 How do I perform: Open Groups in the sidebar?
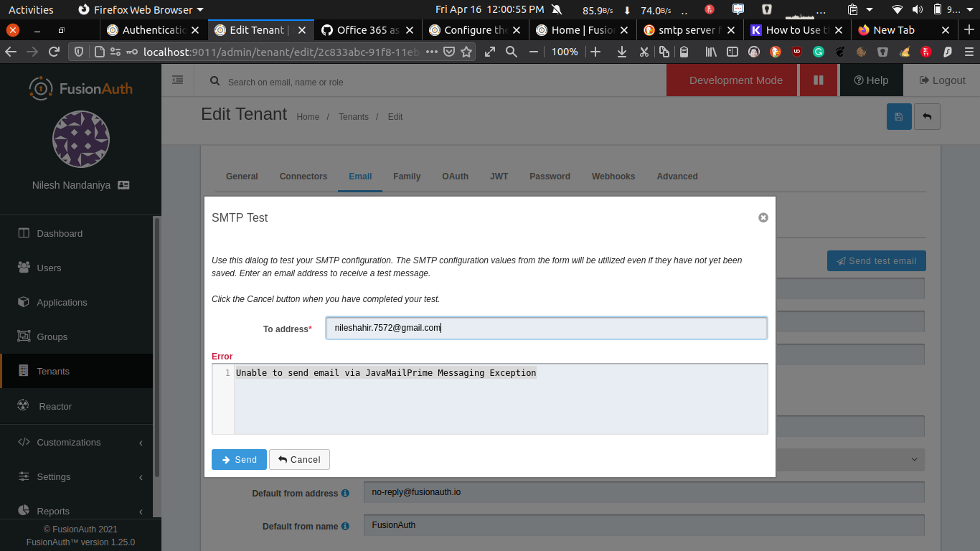tap(76, 336)
